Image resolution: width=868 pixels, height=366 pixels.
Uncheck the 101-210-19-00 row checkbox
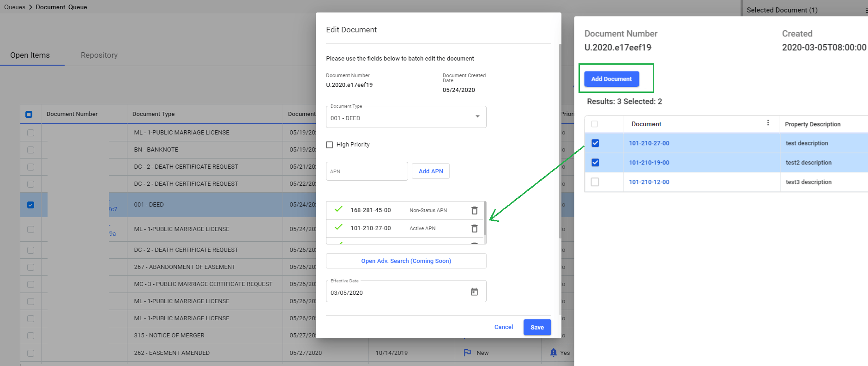[x=595, y=163]
